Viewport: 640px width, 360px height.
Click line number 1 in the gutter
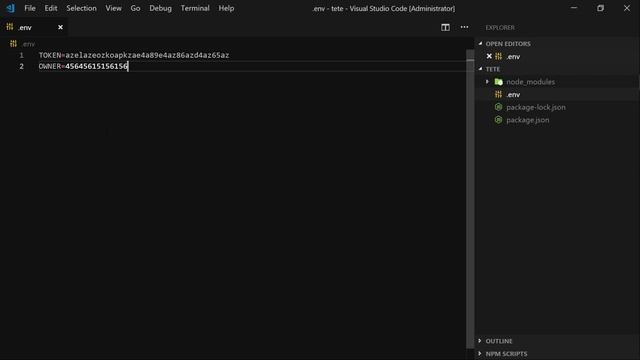21,55
